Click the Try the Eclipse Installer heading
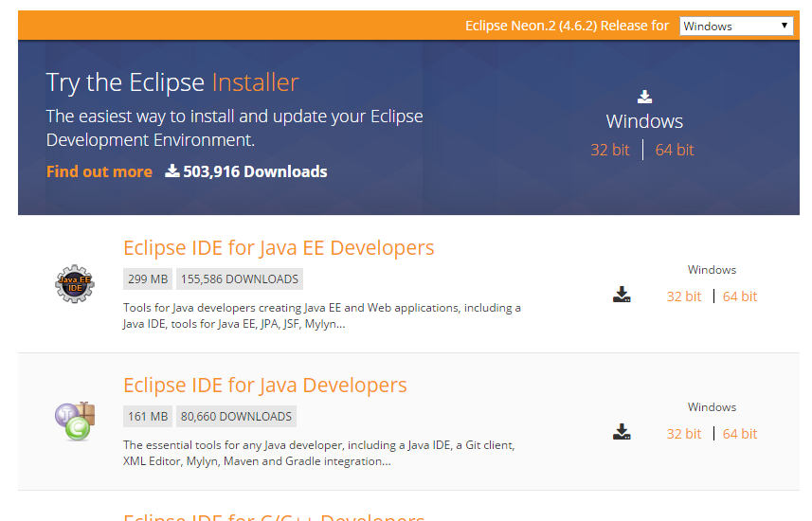The width and height of the screenshot is (812, 521). (171, 82)
